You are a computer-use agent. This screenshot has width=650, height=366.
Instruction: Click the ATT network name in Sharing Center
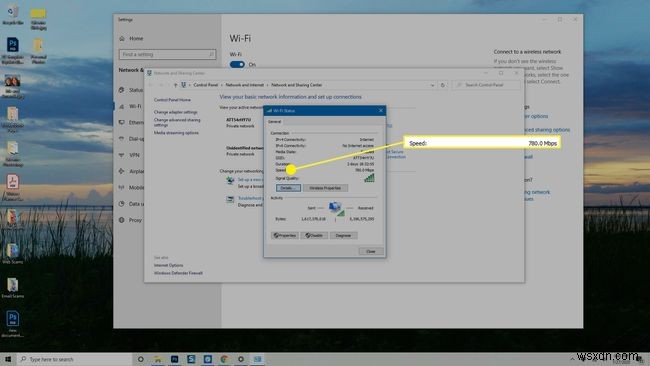pos(238,120)
